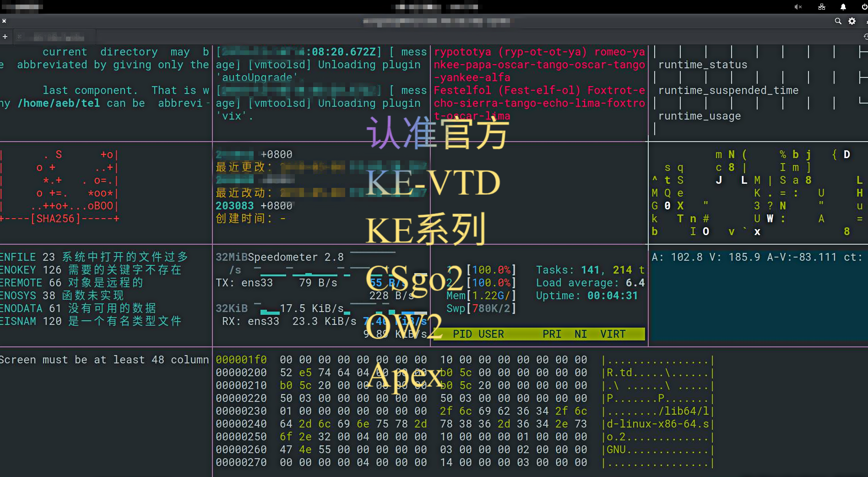The width and height of the screenshot is (868, 477).
Task: Close the open terminal tab
Action: pyautogui.click(x=19, y=37)
